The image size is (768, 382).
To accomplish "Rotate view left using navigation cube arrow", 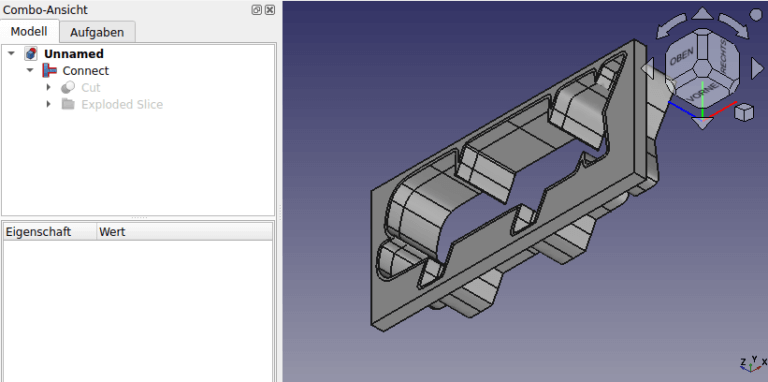I will click(648, 68).
